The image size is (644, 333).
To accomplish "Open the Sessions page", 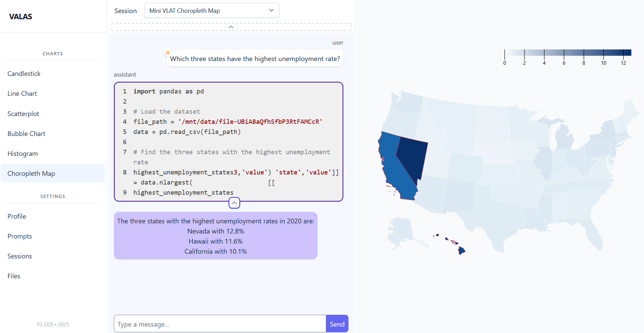I will pos(20,256).
